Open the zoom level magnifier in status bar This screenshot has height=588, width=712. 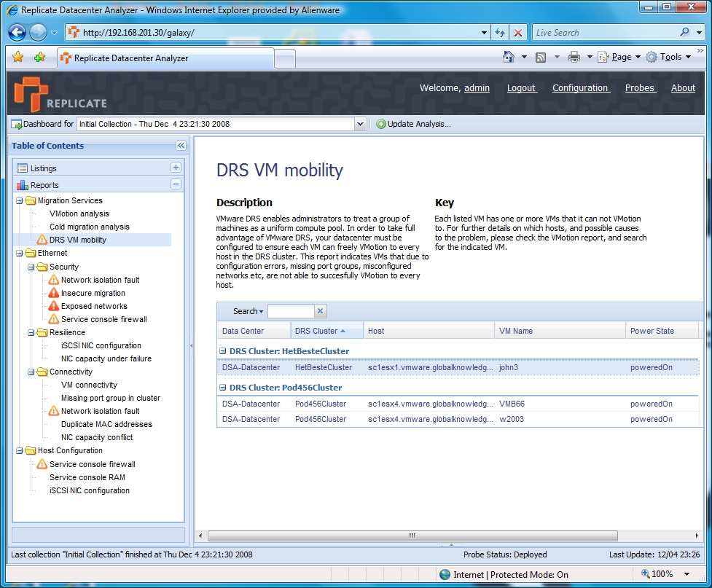click(645, 573)
